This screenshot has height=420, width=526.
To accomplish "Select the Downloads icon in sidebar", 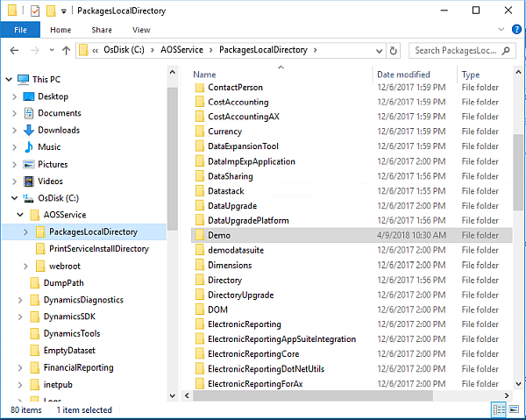I will click(x=29, y=130).
